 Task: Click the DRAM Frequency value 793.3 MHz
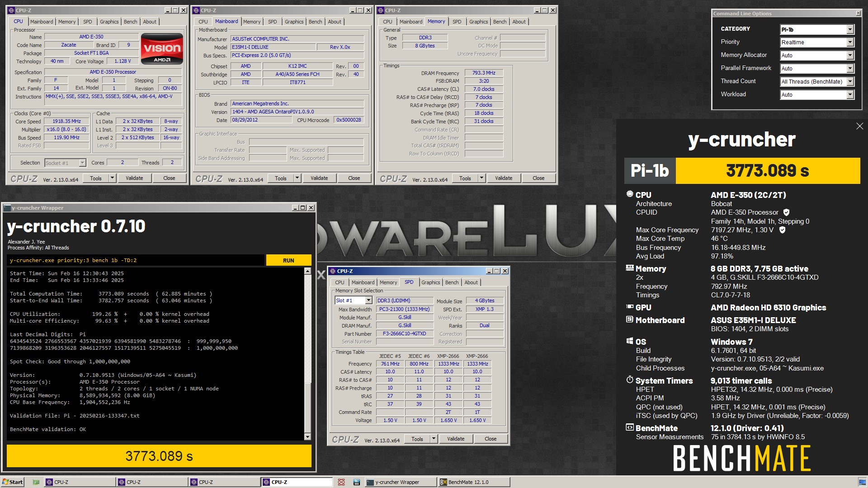[484, 73]
